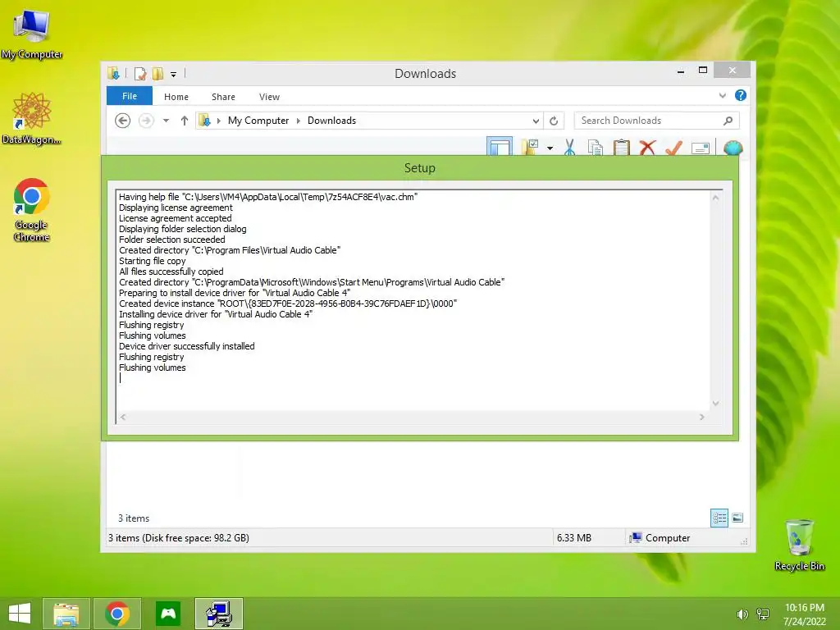
Task: Open My Computer desktop icon
Action: (32, 34)
